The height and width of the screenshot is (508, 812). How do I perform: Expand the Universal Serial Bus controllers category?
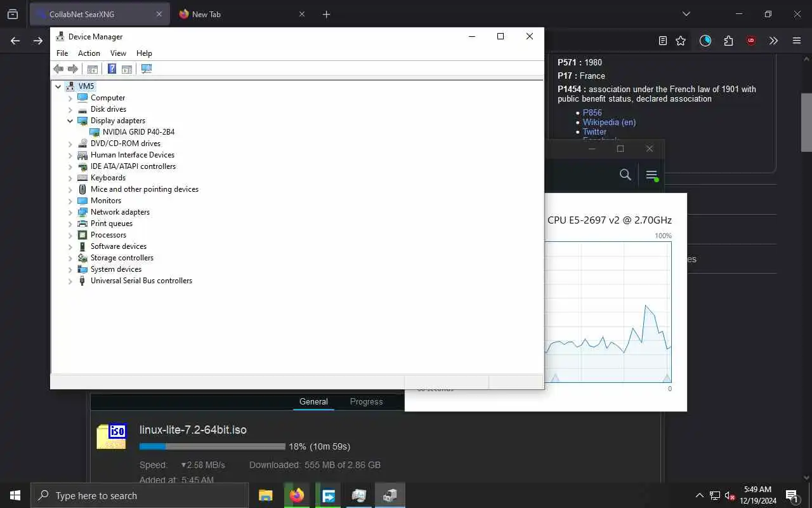[x=70, y=281]
